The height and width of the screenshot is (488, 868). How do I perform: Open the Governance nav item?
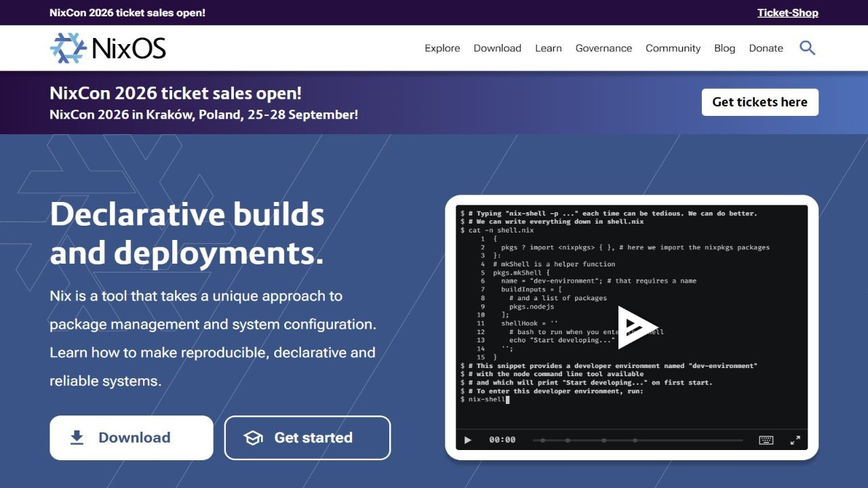click(604, 48)
